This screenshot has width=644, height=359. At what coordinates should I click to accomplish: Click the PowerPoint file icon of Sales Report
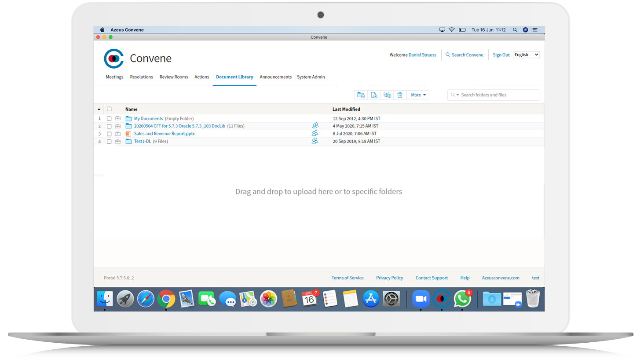tap(128, 134)
